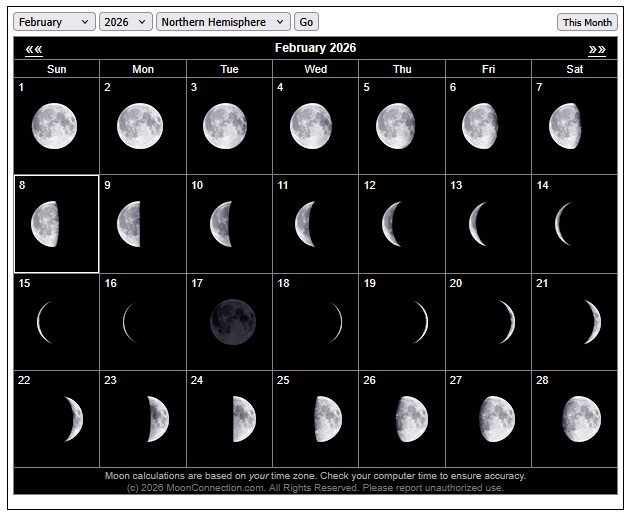The width and height of the screenshot is (630, 515).
Task: Click the moon image on February 8
Action: tap(46, 224)
